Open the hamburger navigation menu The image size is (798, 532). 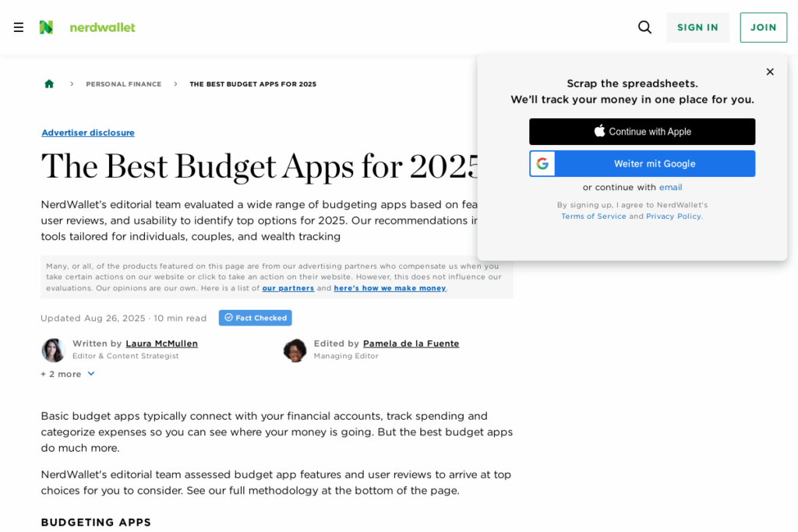pos(19,27)
